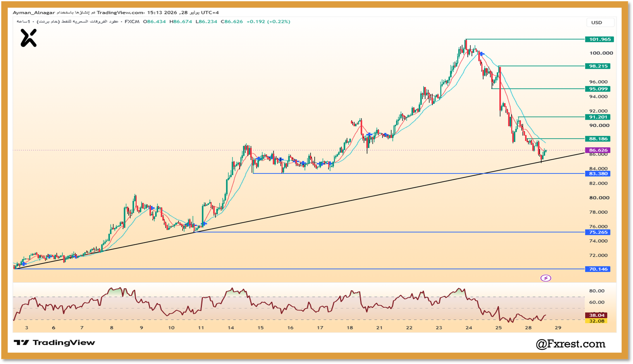The height and width of the screenshot is (364, 633).
Task: Click the author name Ayman_Alnagar
Action: tap(34, 13)
